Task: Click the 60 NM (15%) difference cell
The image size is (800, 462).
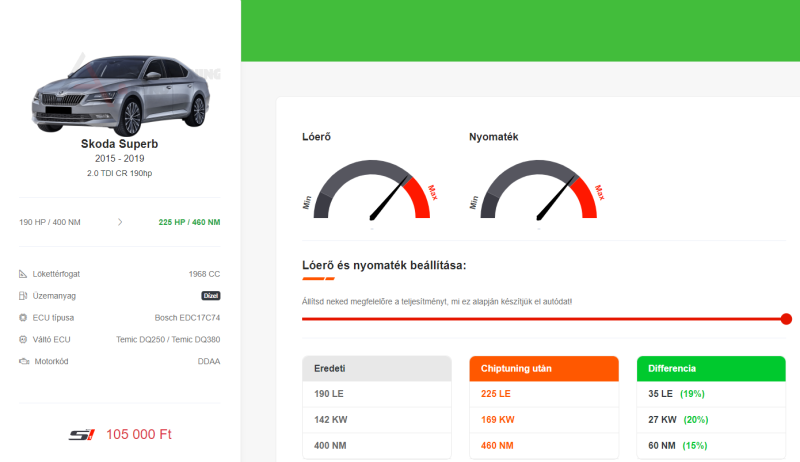Action: point(711,446)
